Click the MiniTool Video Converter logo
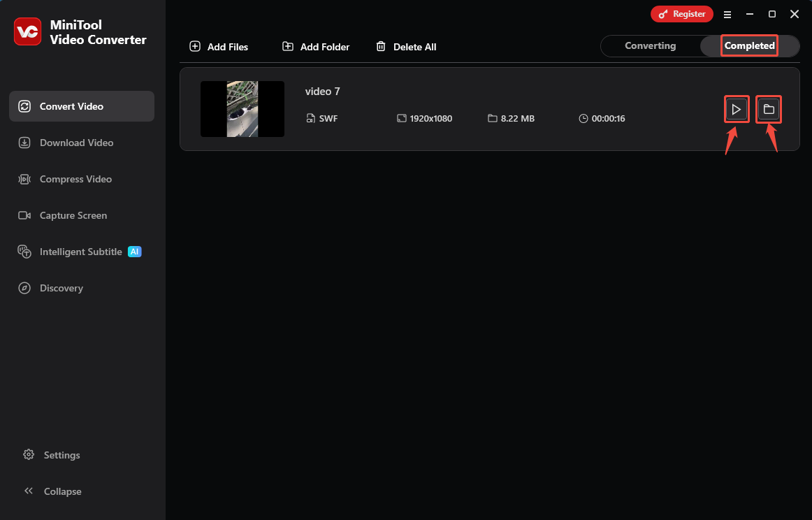Screen dimensions: 812x520 28,31
